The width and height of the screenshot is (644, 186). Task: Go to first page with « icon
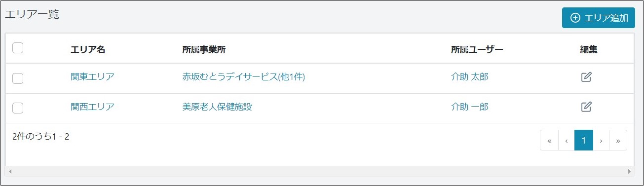(549, 140)
